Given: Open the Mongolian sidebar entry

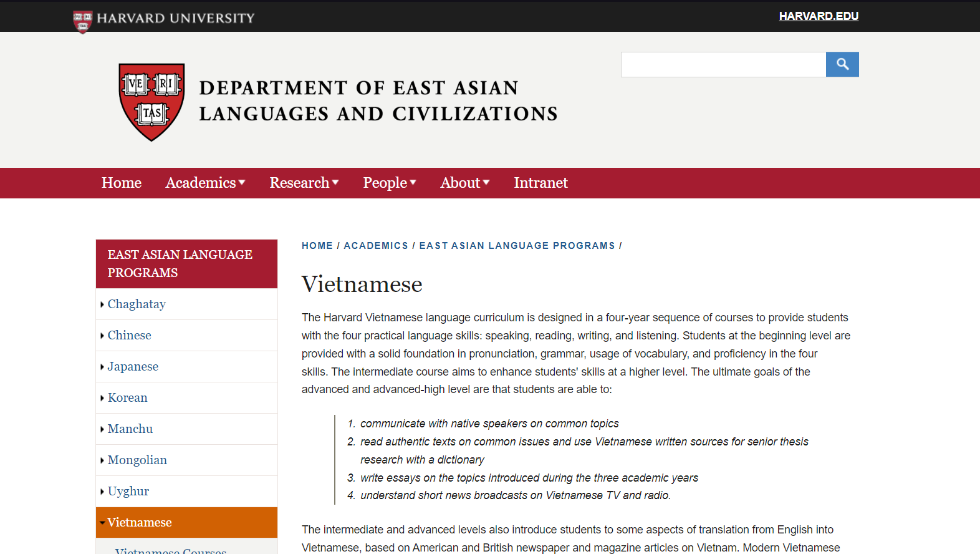Looking at the screenshot, I should click(137, 460).
